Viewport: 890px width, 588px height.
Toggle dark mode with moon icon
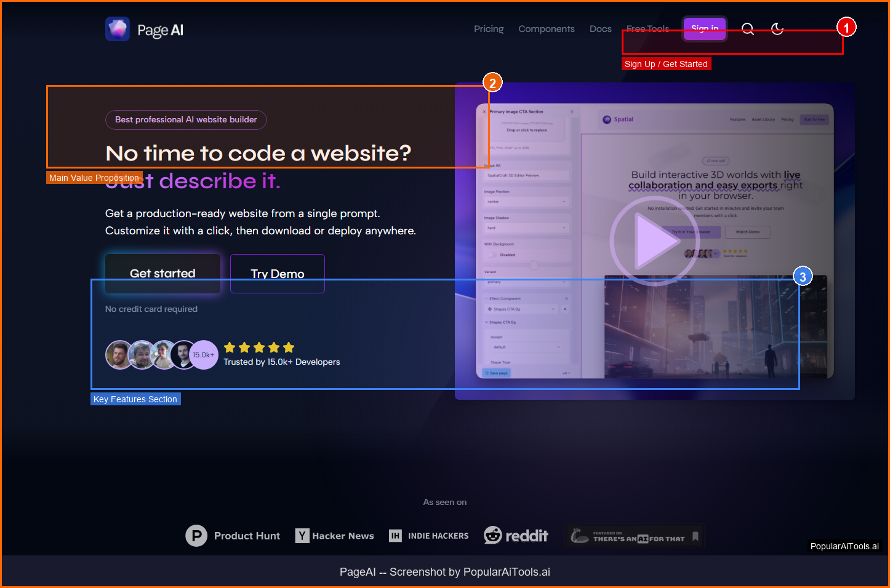point(777,29)
